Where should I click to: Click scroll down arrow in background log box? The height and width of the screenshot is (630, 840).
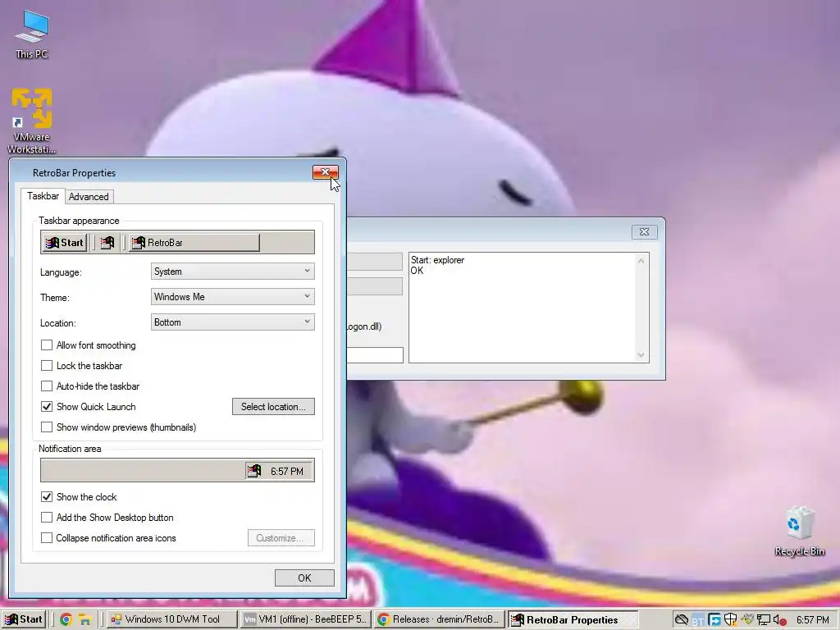[x=641, y=354]
